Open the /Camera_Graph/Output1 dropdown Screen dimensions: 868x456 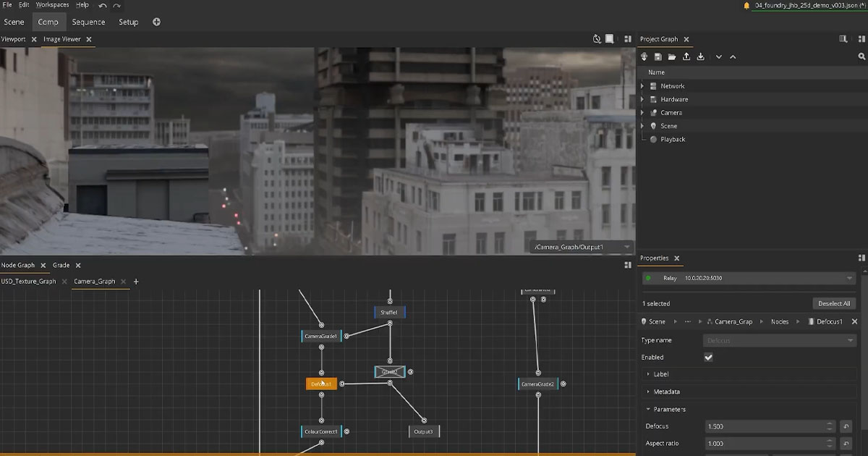tap(582, 248)
